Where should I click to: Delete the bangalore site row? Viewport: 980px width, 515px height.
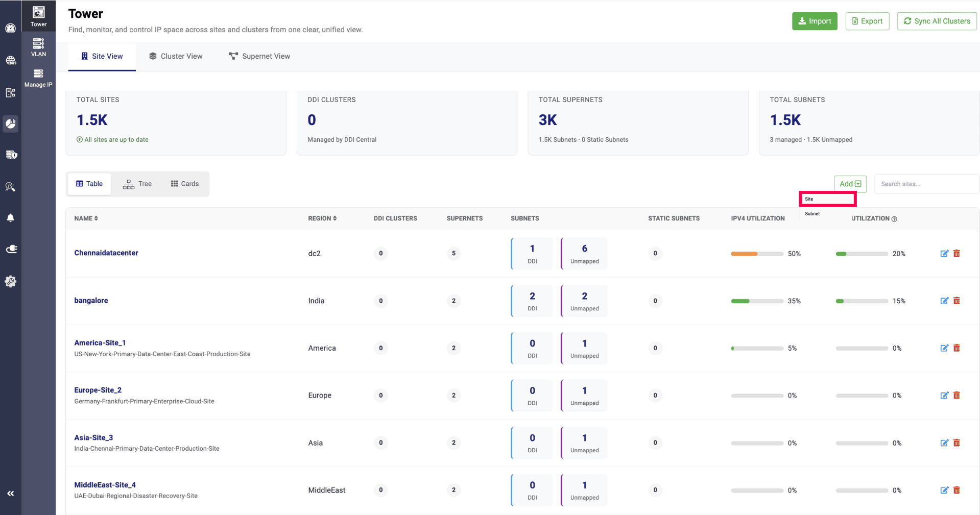pyautogui.click(x=957, y=301)
